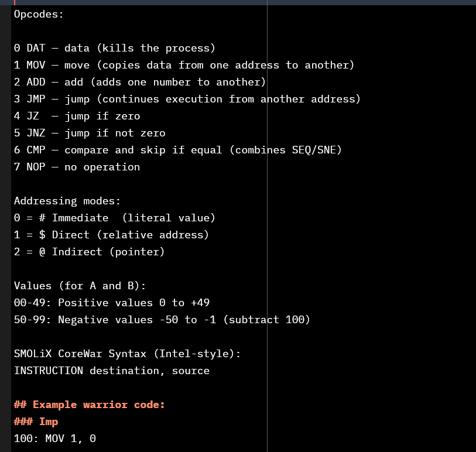Click the '@ Indirect (pointer)' line
This screenshot has height=452, width=476.
[89, 252]
